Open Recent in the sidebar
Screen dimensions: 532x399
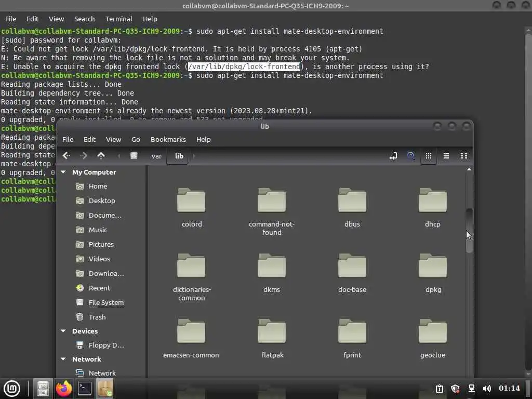click(99, 288)
